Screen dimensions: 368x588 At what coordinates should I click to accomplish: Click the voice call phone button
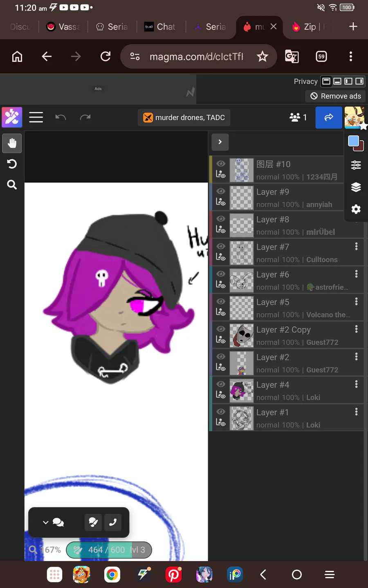coord(113,522)
